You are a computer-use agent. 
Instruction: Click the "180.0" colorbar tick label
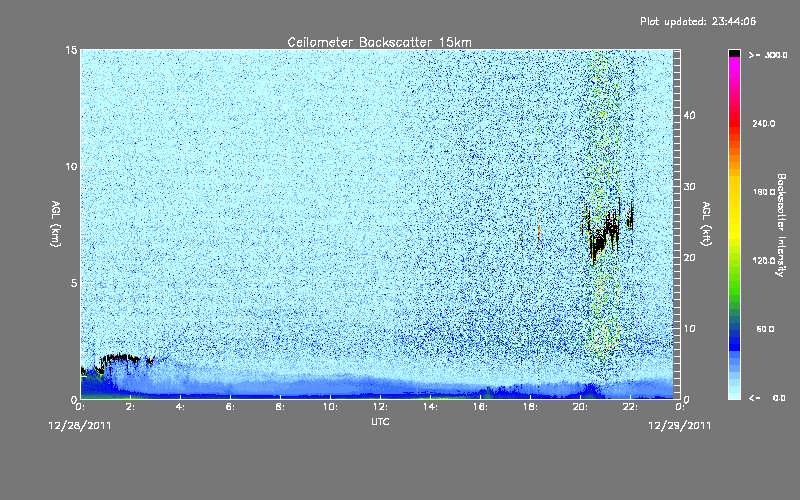(x=764, y=192)
